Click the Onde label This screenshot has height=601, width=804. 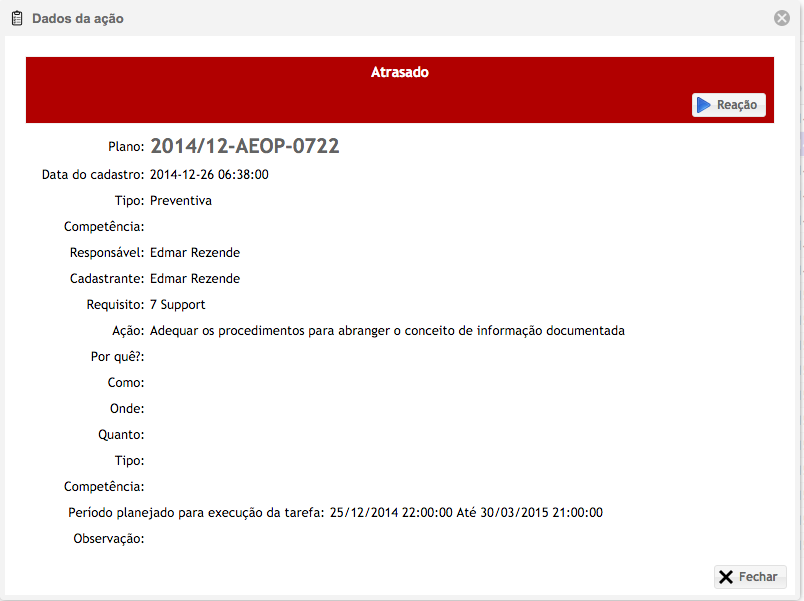(127, 409)
